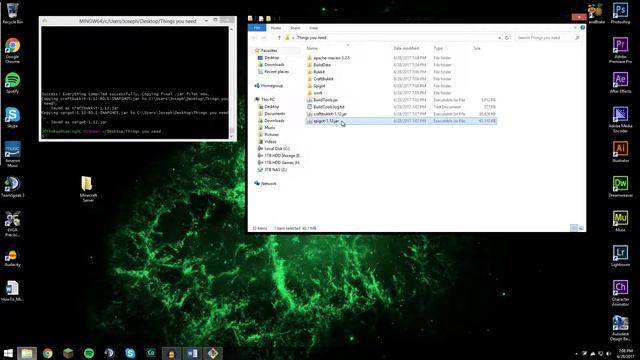
Task: Open Network in the navigation pane
Action: (268, 184)
